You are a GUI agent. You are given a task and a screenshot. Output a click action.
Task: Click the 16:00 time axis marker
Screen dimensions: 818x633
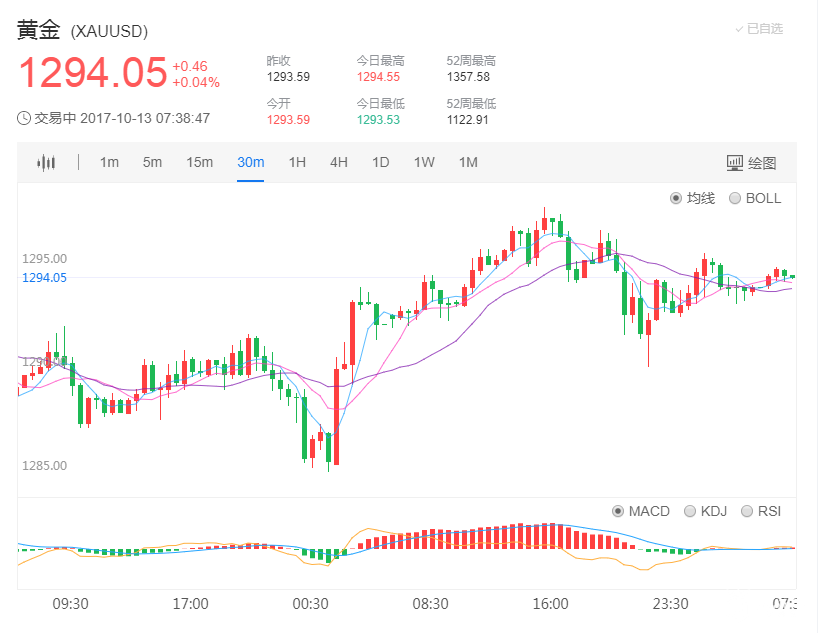point(550,604)
